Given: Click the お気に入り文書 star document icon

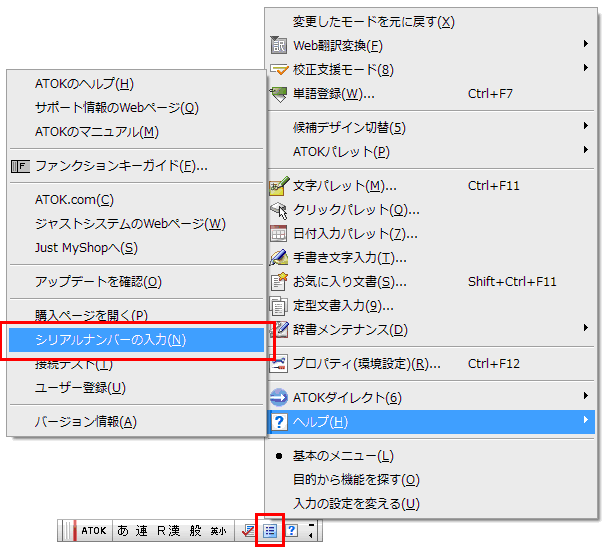Looking at the screenshot, I should (279, 281).
